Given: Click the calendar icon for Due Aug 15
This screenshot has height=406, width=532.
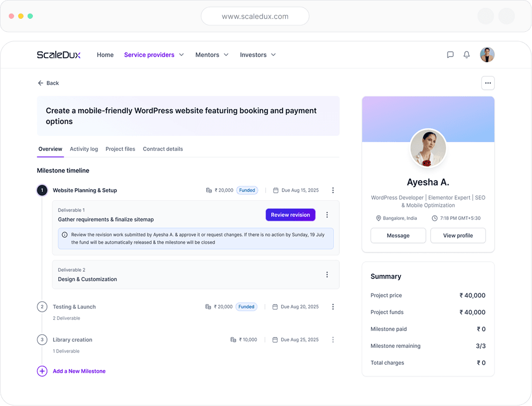Looking at the screenshot, I should [x=276, y=190].
